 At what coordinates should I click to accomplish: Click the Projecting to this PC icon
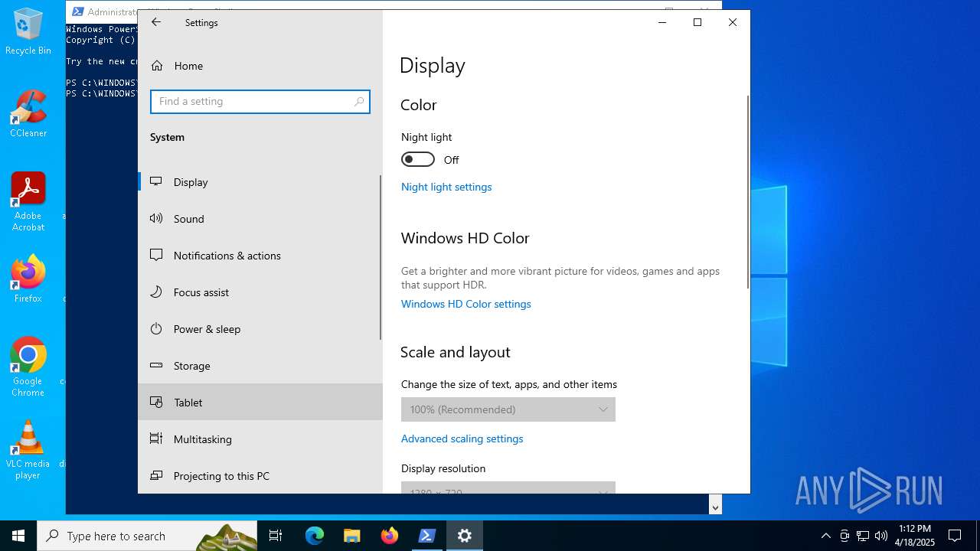pyautogui.click(x=156, y=475)
